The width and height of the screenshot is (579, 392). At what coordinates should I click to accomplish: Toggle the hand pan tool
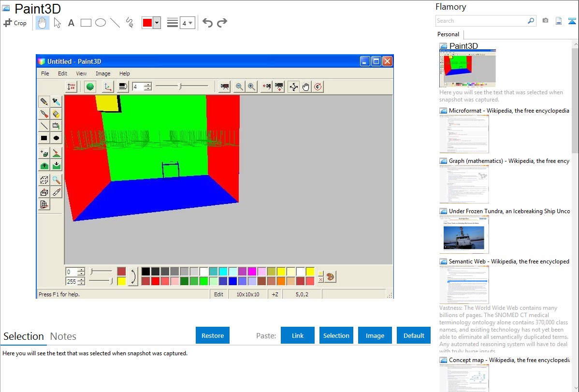click(43, 23)
